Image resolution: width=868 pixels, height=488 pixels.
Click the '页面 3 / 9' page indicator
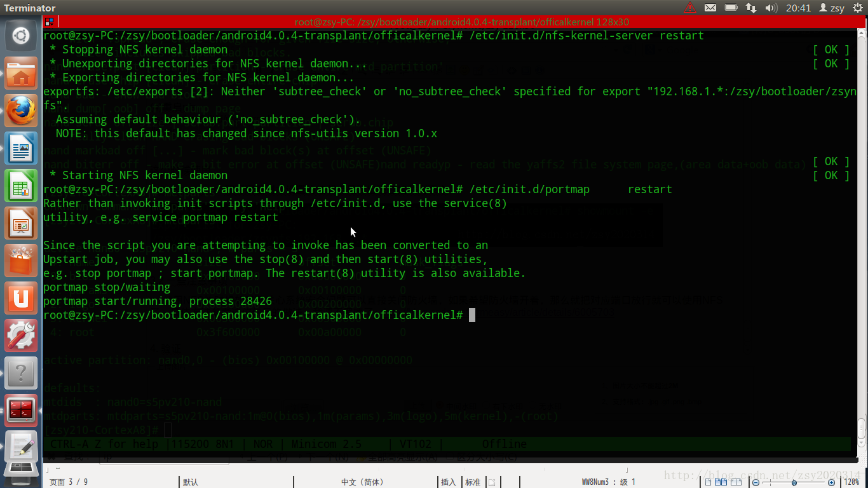(69, 482)
